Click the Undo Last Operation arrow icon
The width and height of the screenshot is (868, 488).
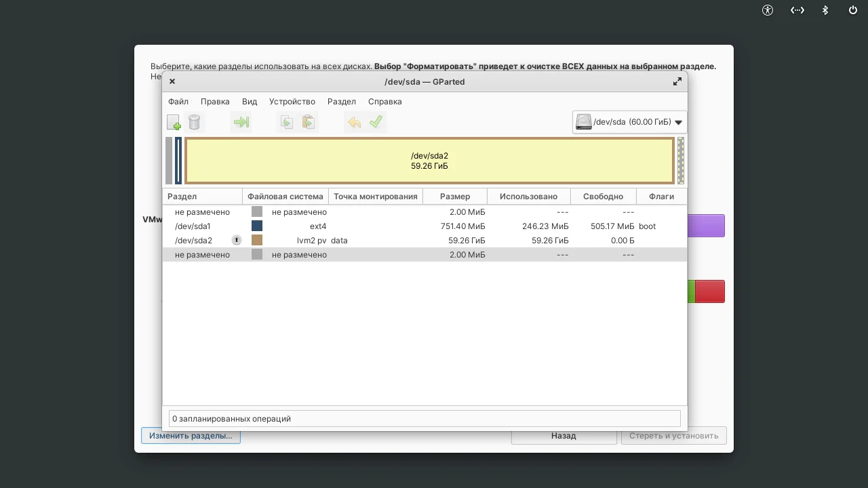pos(354,122)
